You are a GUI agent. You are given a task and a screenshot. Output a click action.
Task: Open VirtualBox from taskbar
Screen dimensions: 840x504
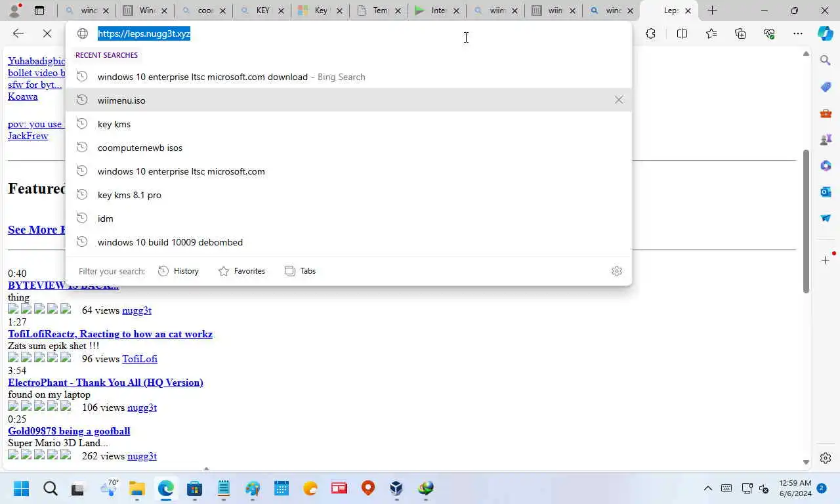[x=396, y=488]
